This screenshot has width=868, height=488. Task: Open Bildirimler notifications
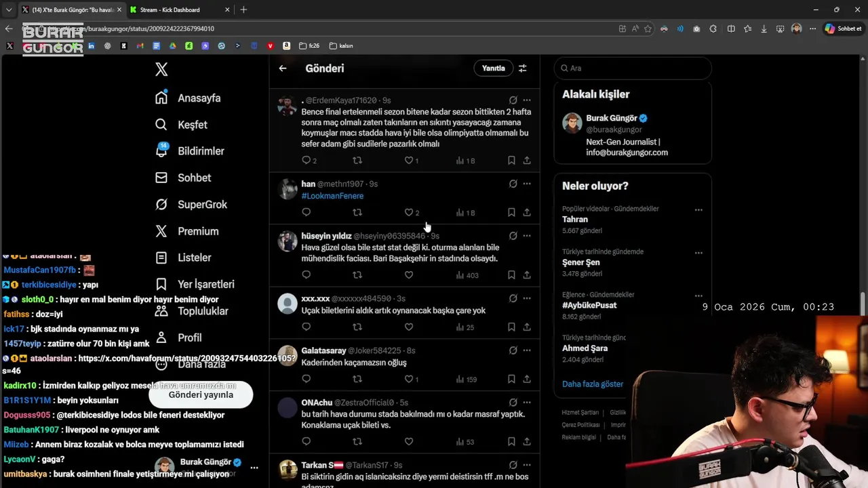point(189,151)
